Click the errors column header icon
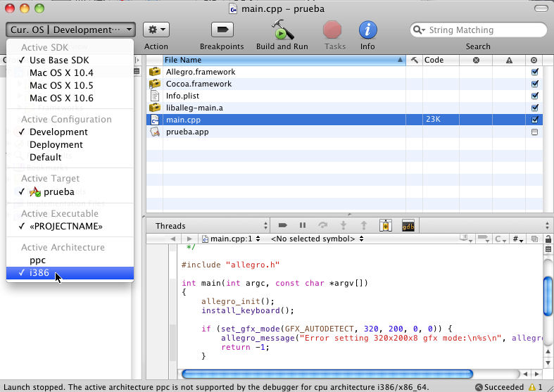The width and height of the screenshot is (554, 392). [x=476, y=60]
